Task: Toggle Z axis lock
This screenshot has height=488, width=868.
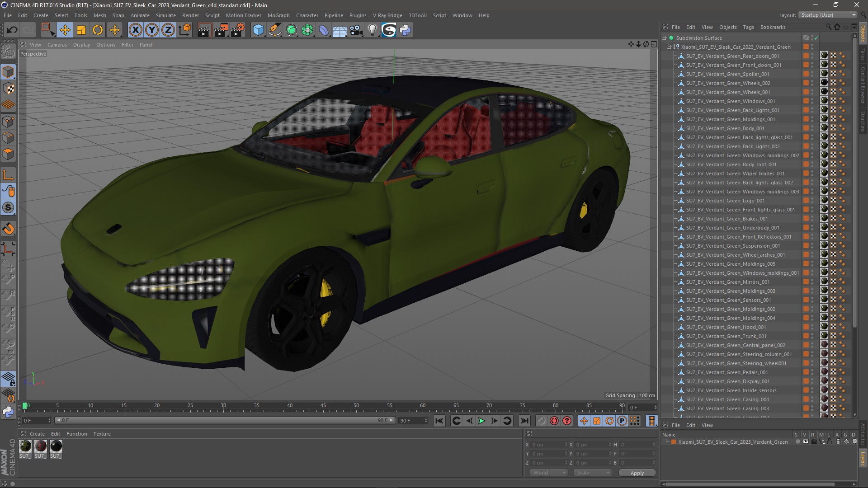Action: [168, 30]
